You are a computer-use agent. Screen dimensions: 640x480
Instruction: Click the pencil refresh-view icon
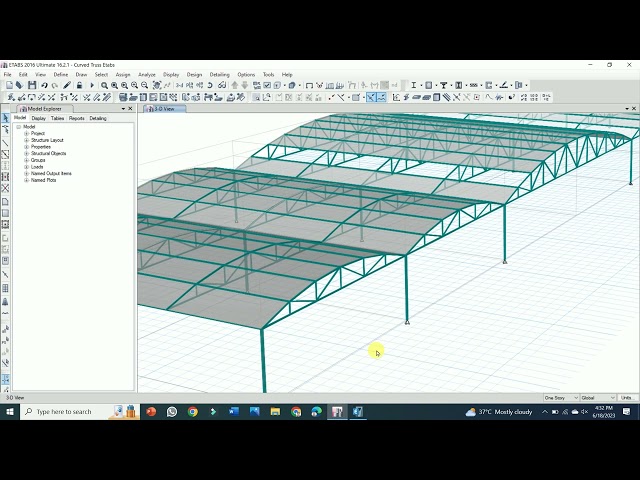click(x=67, y=85)
